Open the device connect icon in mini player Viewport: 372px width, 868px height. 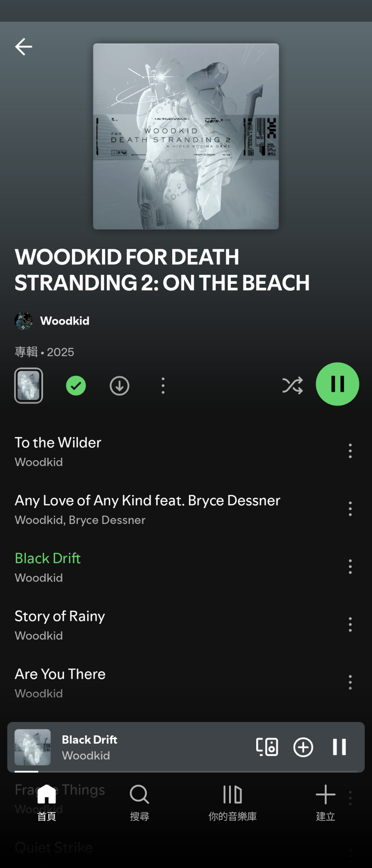click(267, 747)
